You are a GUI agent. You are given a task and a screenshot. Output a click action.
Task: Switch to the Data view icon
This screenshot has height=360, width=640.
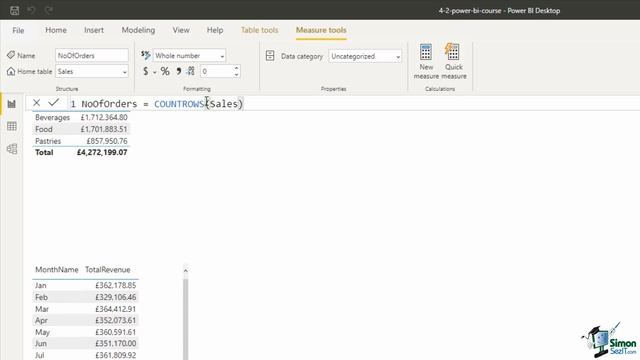click(x=12, y=126)
